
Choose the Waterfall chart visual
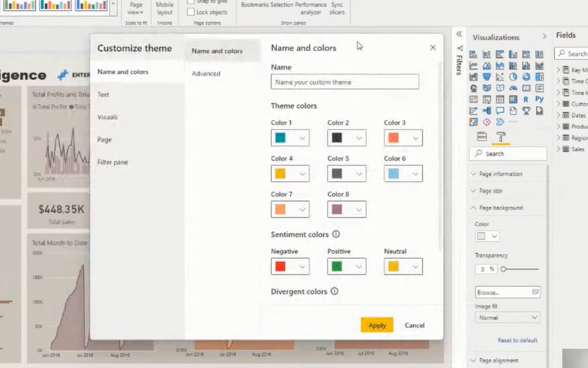click(x=473, y=77)
